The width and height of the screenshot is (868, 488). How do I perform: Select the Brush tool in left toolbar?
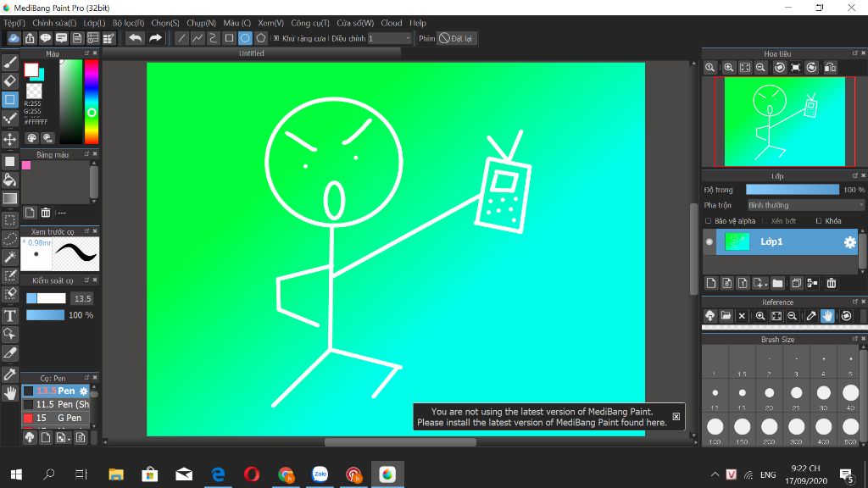[10, 63]
